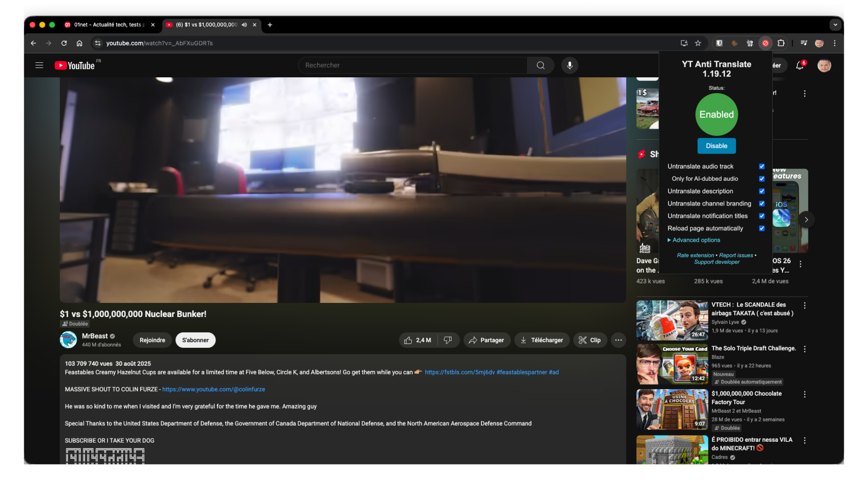The width and height of the screenshot is (868, 496).
Task: Open the VTECH TAKATA video thumbnail
Action: (672, 320)
